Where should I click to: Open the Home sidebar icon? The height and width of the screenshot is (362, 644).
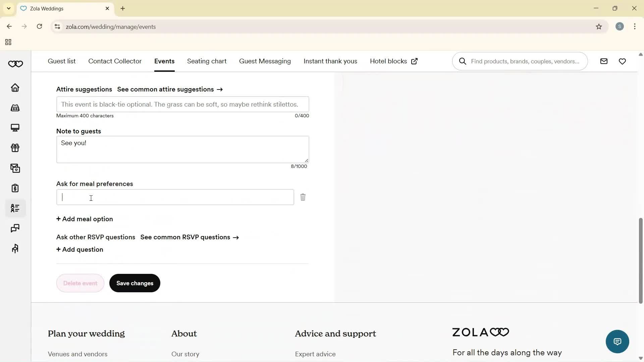[x=15, y=87]
